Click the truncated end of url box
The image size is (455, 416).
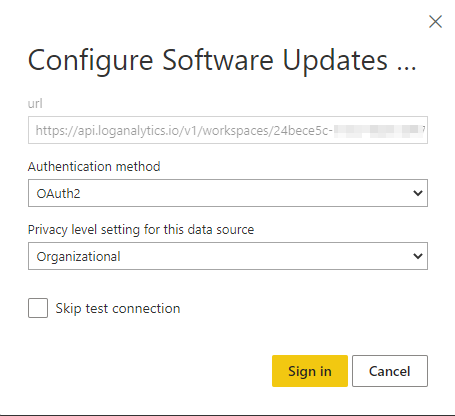point(423,130)
